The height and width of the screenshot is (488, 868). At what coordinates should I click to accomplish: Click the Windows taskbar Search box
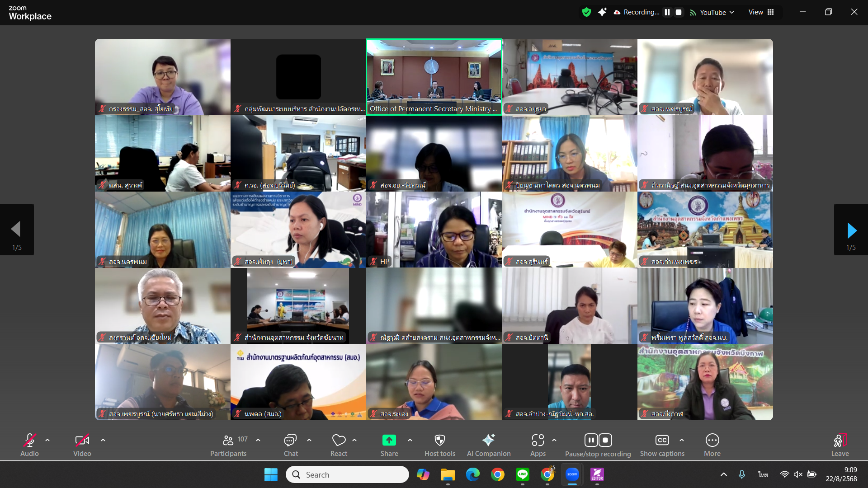347,474
